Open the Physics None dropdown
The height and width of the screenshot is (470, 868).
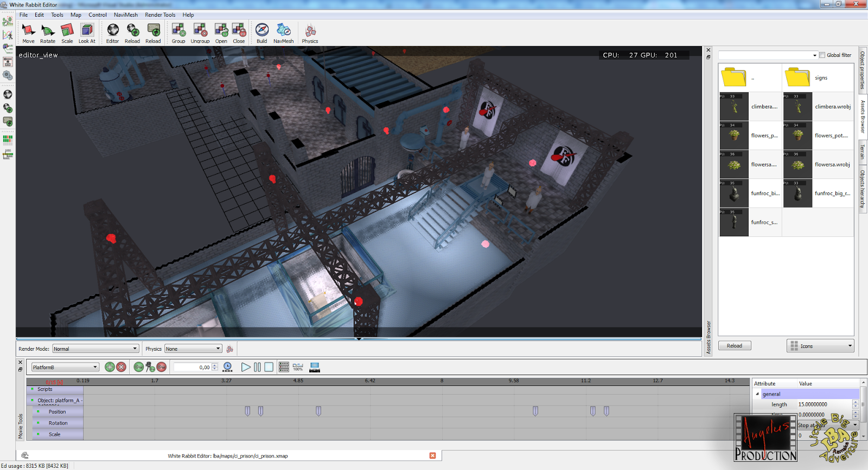tap(193, 349)
